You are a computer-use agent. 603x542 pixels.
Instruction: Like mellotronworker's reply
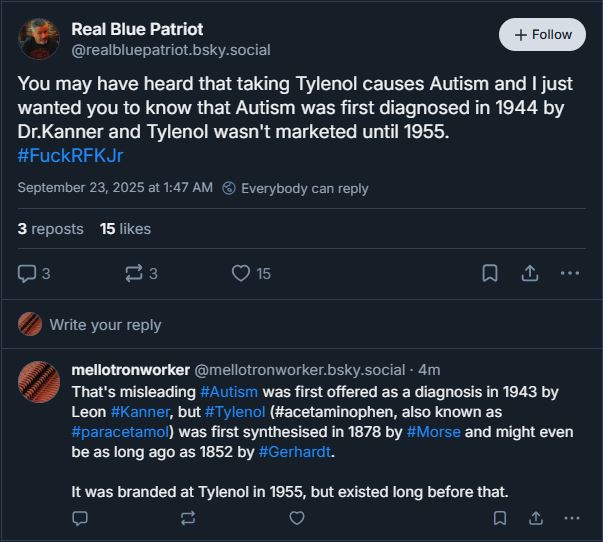tap(296, 518)
